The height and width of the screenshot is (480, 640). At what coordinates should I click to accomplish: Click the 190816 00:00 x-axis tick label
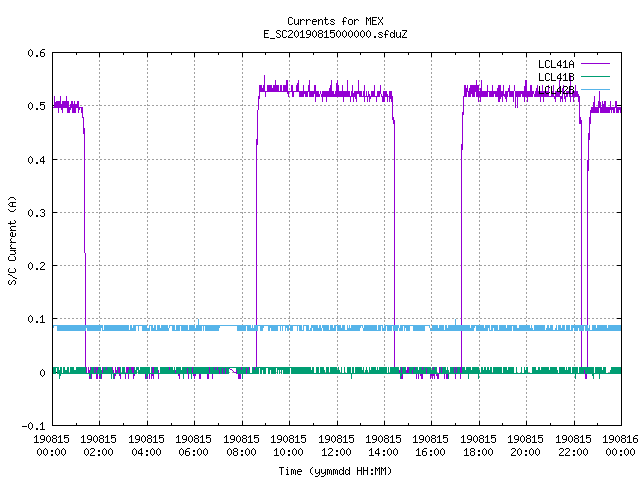(x=620, y=446)
